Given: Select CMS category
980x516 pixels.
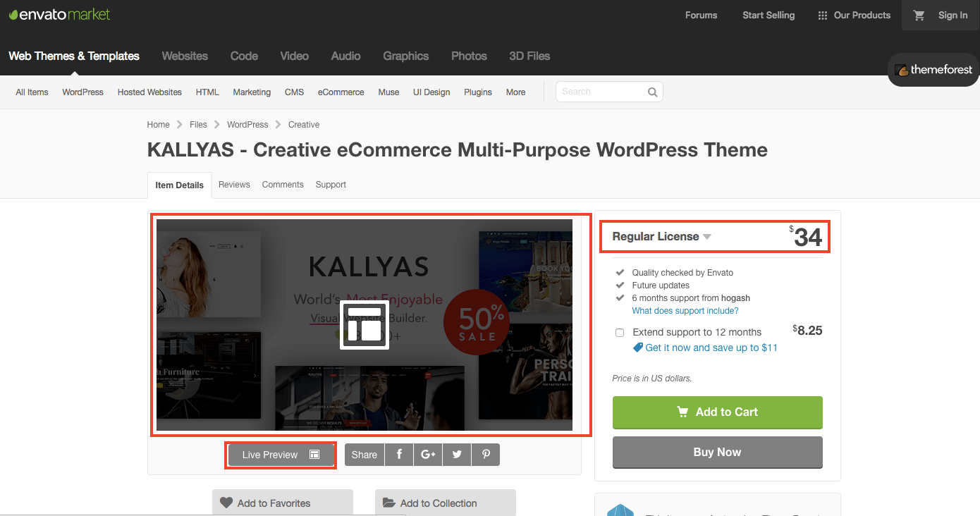Looking at the screenshot, I should [x=294, y=92].
